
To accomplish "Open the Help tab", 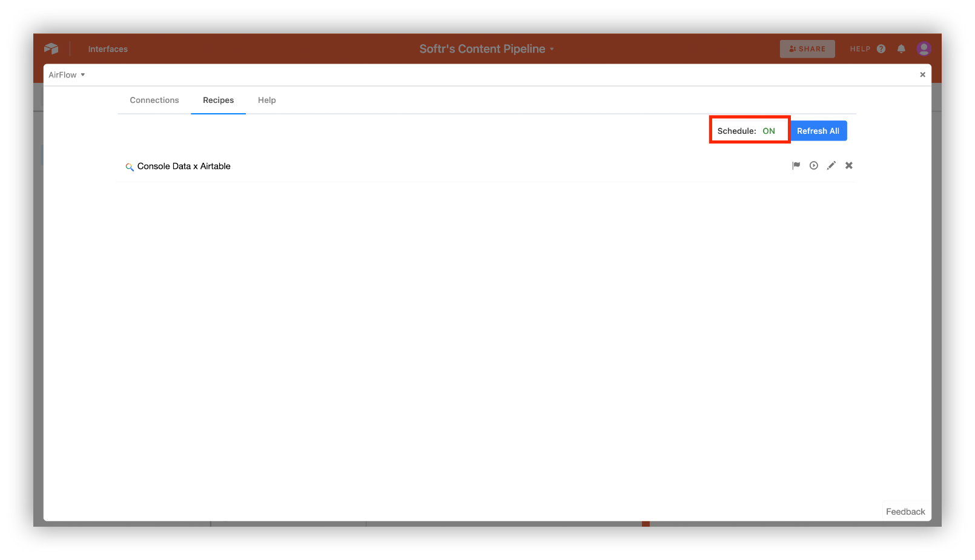I will point(267,100).
